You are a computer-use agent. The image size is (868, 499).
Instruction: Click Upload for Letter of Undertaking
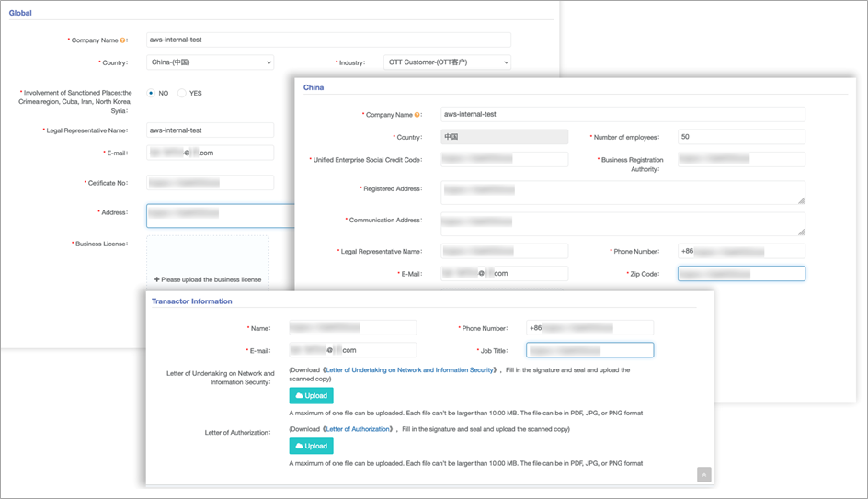311,395
